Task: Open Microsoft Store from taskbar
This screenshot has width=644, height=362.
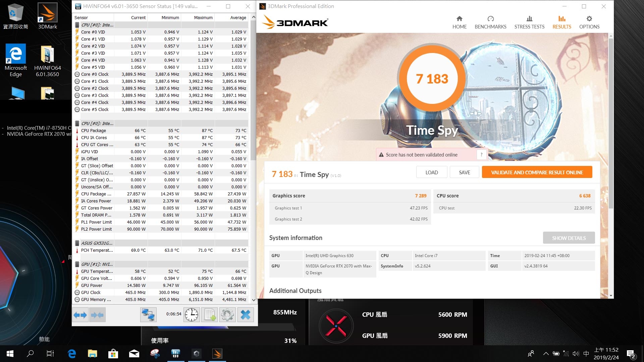Action: tap(113, 354)
